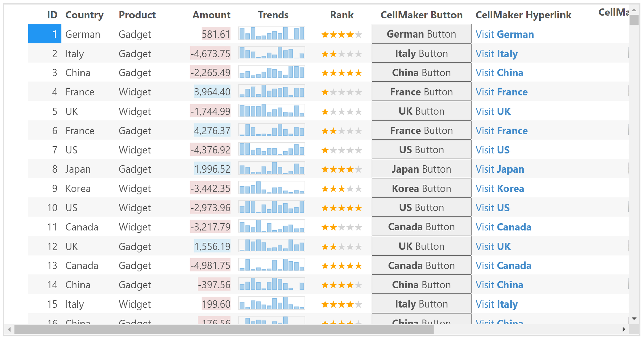This screenshot has height=340, width=644.
Task: Open the Visit German hyperlink
Action: coord(504,34)
